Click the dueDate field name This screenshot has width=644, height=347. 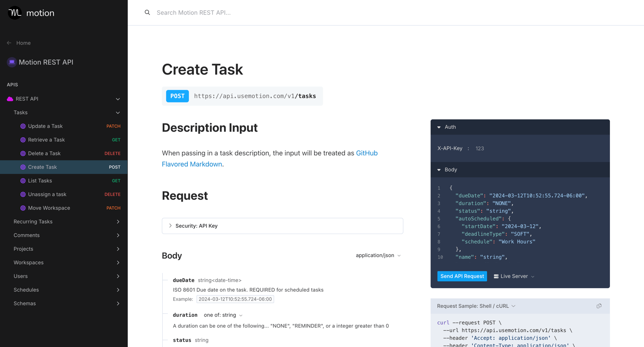tap(184, 280)
